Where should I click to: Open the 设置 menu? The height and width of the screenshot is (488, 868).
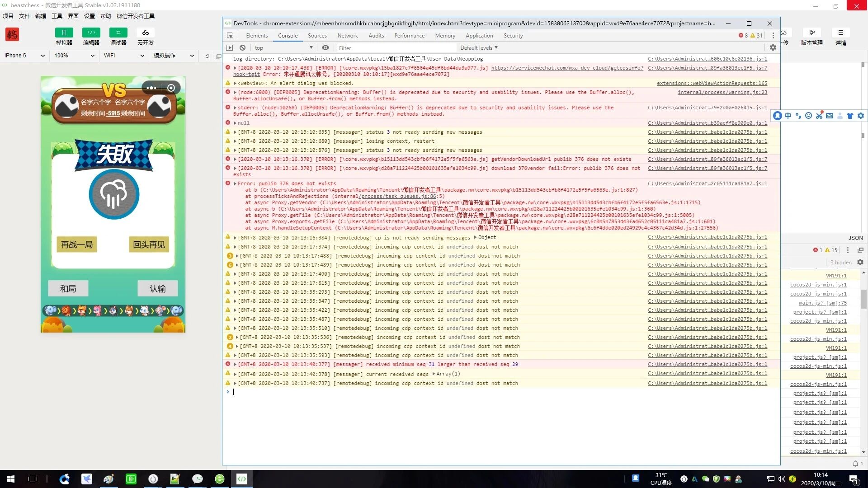(x=90, y=16)
